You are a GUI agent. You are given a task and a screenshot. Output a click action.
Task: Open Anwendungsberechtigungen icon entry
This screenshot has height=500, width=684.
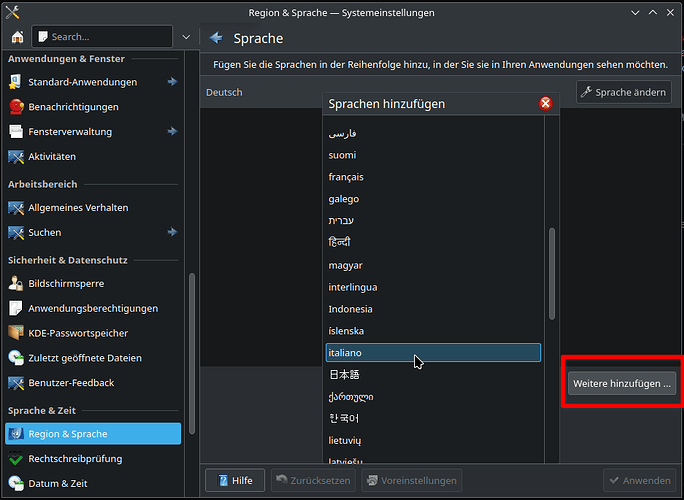pos(16,308)
